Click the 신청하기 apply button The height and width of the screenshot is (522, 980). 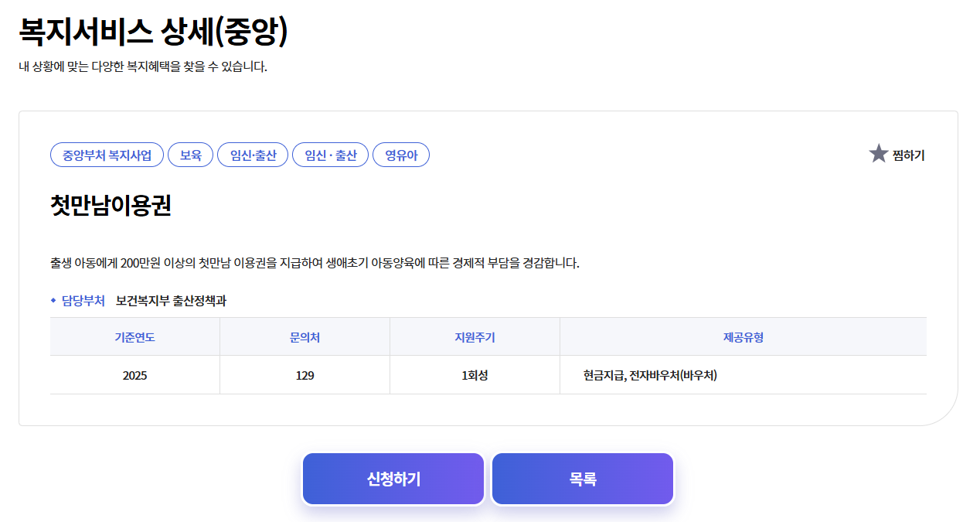(x=393, y=479)
